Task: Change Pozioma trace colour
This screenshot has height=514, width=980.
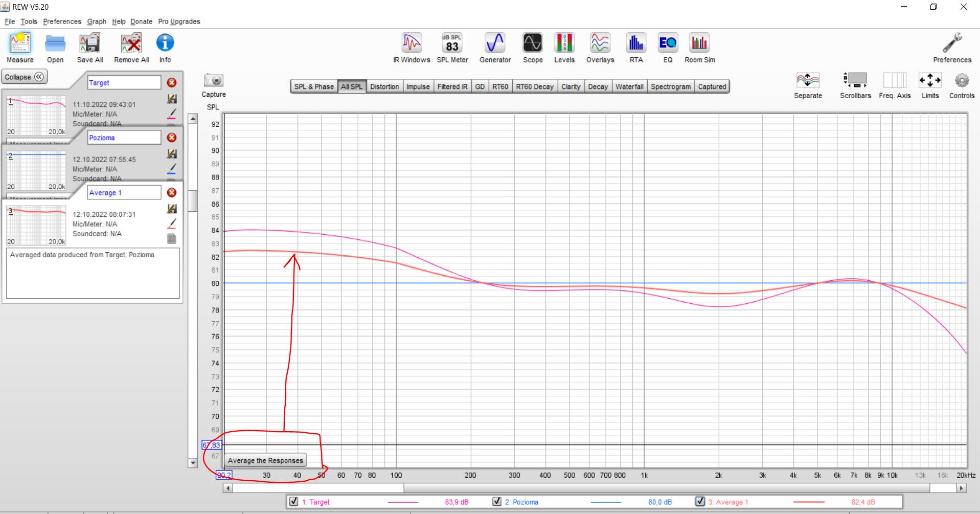Action: coord(172,169)
